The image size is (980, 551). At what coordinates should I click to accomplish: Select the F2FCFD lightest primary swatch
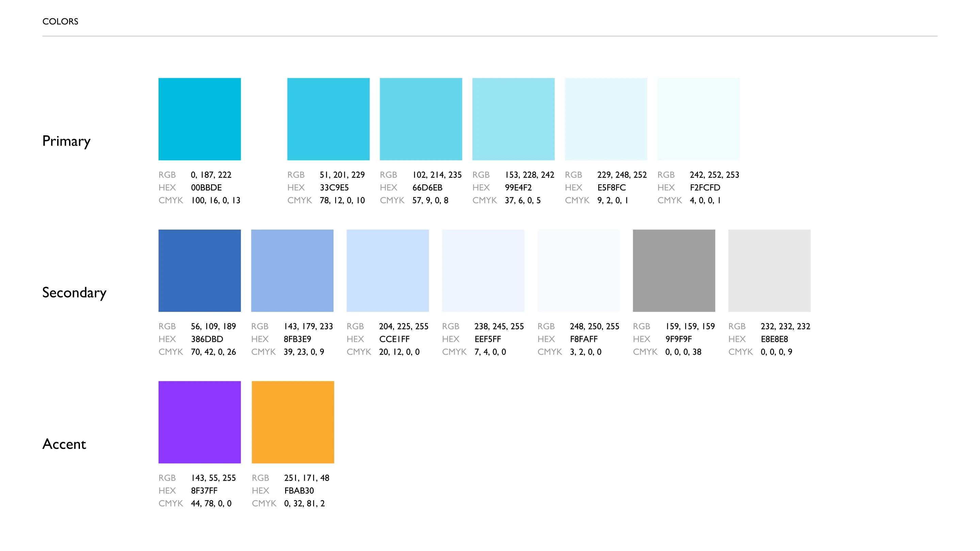pos(699,119)
